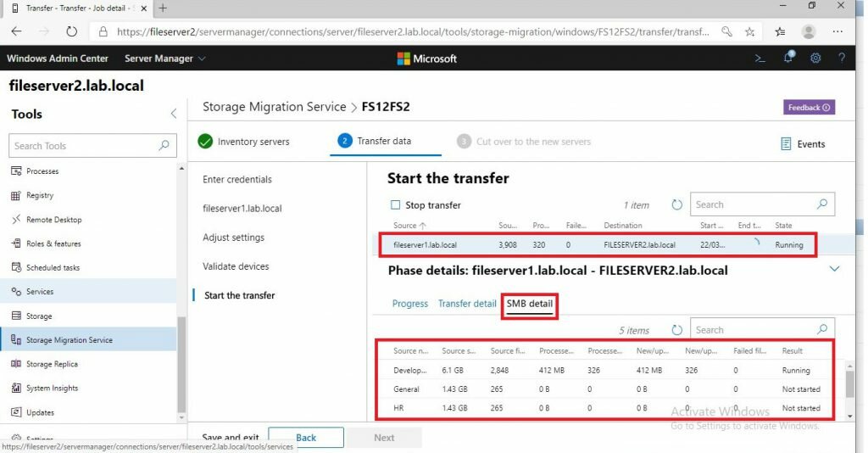This screenshot has height=453, width=868.
Task: Reload the browser page
Action: [x=71, y=31]
